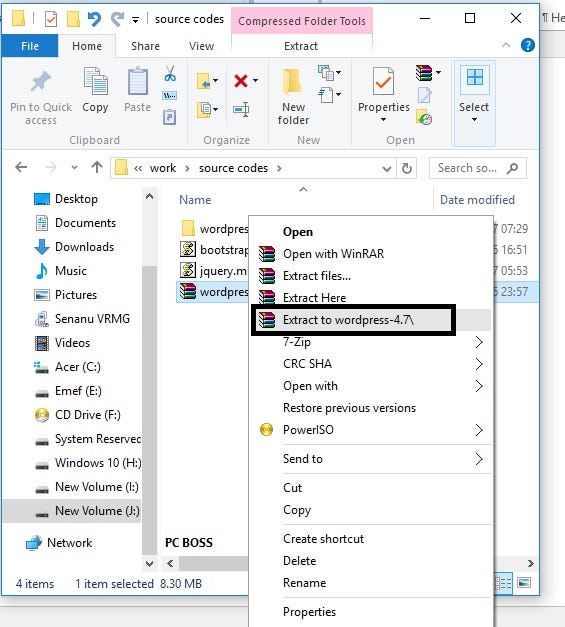This screenshot has width=565, height=627.
Task: Click the blue Help question mark icon
Action: coord(527,46)
